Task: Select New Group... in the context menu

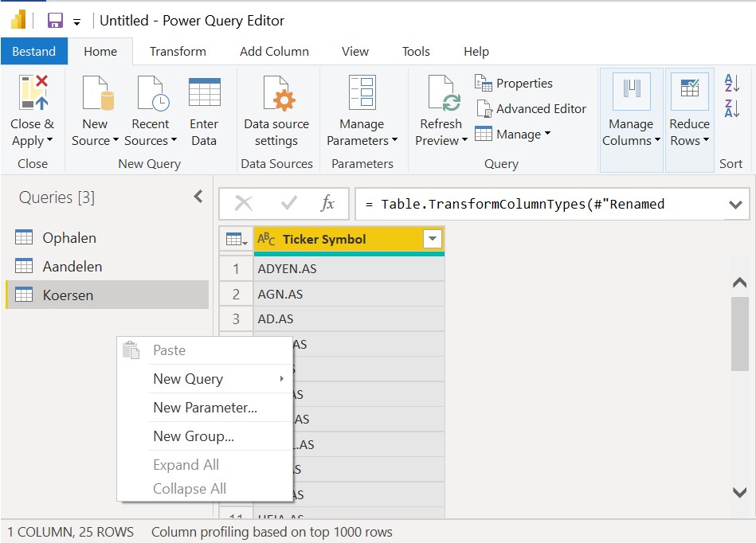Action: (x=194, y=436)
